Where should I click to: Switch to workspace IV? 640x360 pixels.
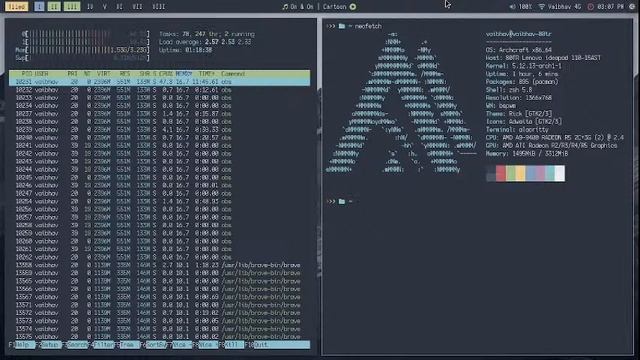(x=90, y=7)
